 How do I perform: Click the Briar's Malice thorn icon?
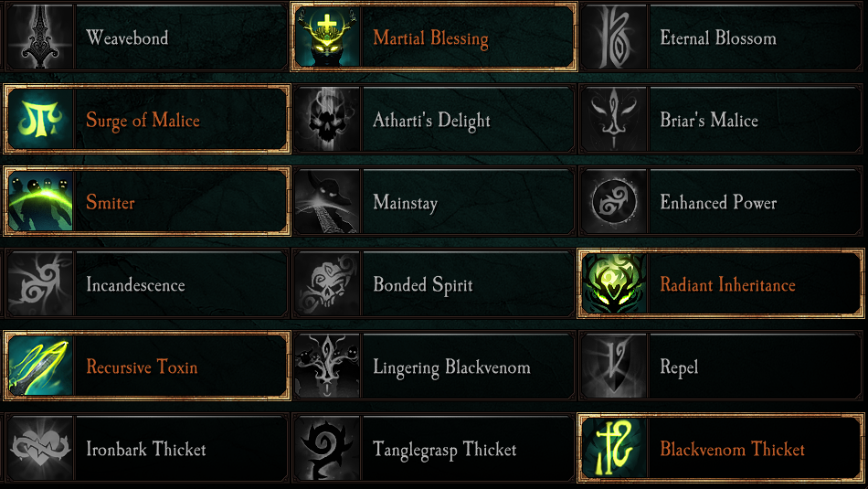click(x=614, y=120)
